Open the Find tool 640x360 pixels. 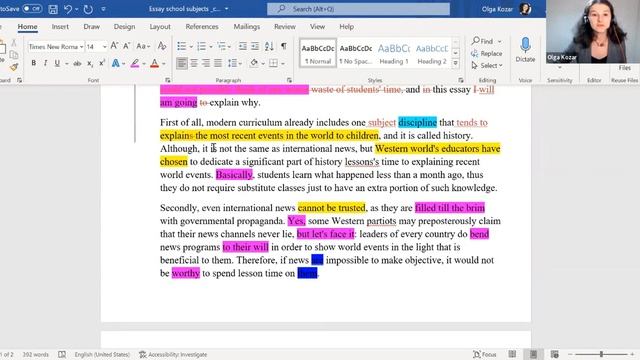(483, 41)
